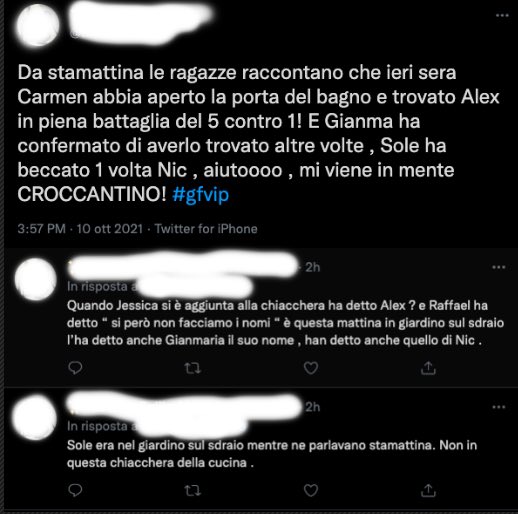Viewport: 518px width, 514px height.
Task: Open the main tweet author's profile picture
Action: 38,25
